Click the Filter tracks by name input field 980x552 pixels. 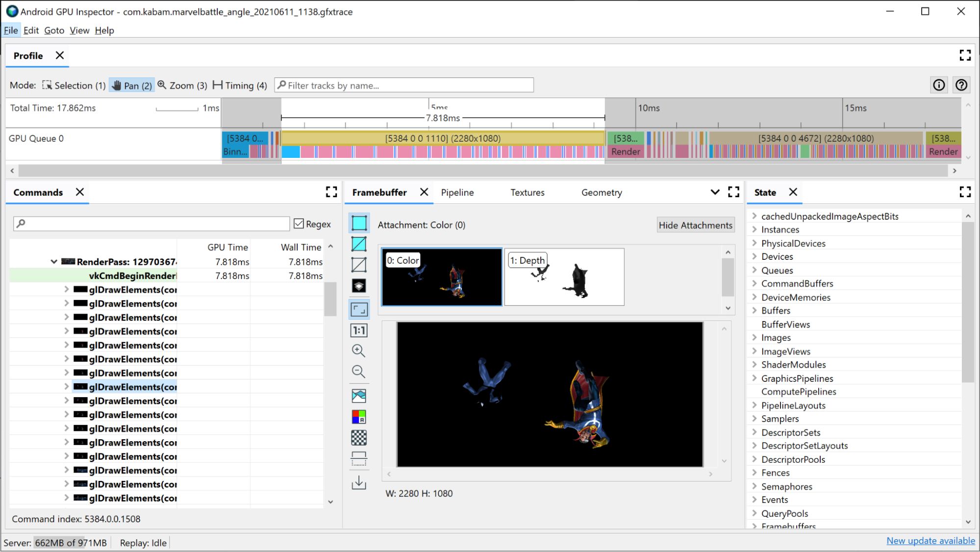pyautogui.click(x=404, y=85)
